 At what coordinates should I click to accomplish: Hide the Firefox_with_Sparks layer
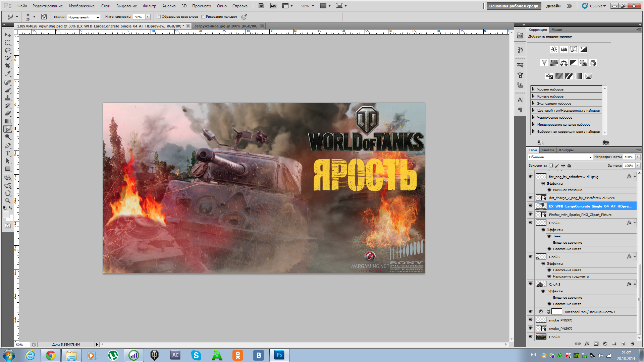coord(530,214)
